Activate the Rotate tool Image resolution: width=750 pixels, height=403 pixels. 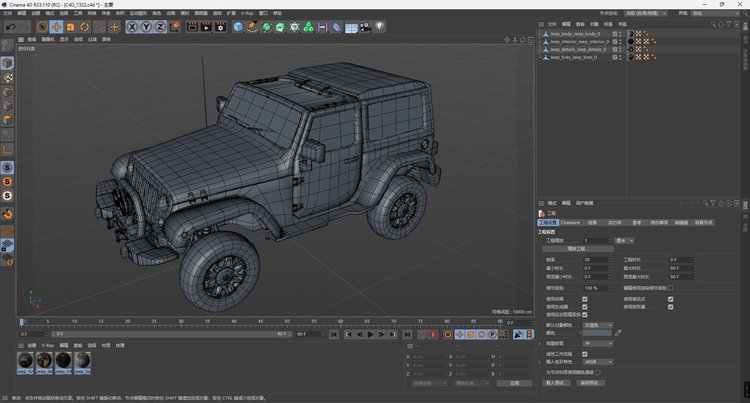tap(85, 27)
